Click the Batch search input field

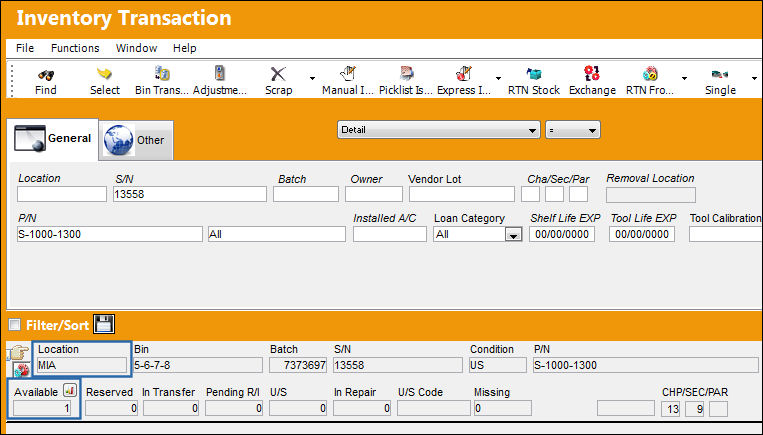(x=306, y=194)
